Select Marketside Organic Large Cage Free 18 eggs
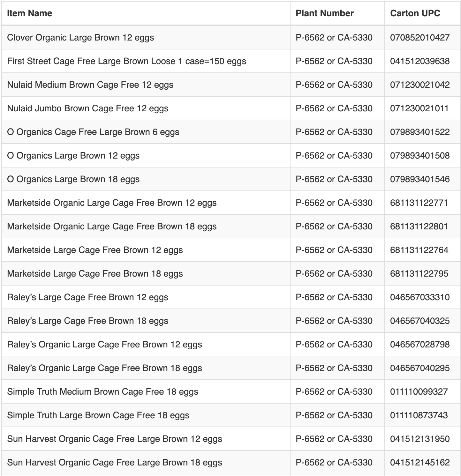Screen dimensions: 461x476 pos(112,227)
